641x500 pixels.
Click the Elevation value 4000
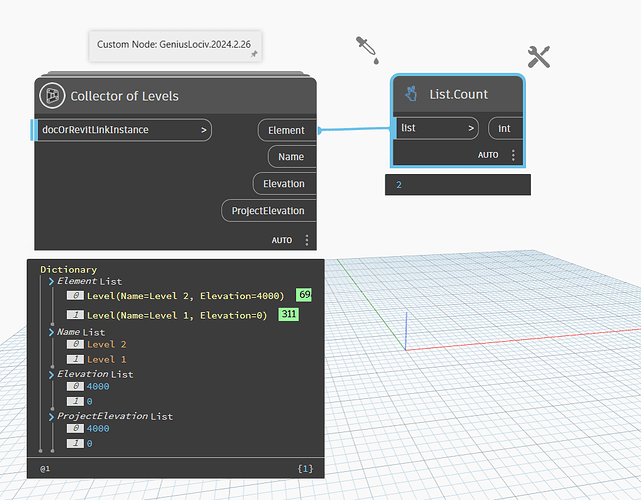tap(98, 387)
